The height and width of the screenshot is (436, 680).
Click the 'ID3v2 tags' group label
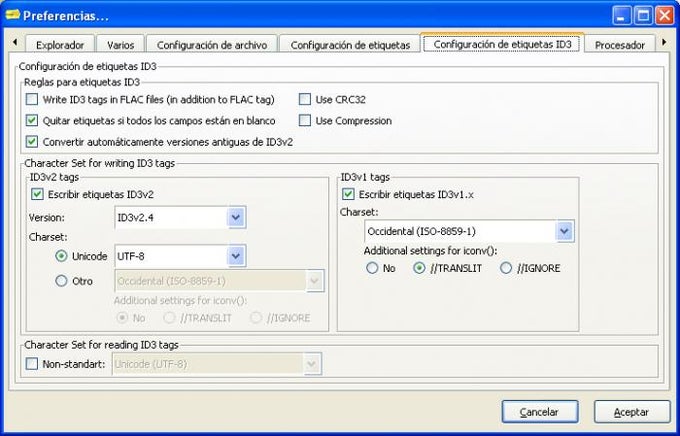pyautogui.click(x=54, y=177)
